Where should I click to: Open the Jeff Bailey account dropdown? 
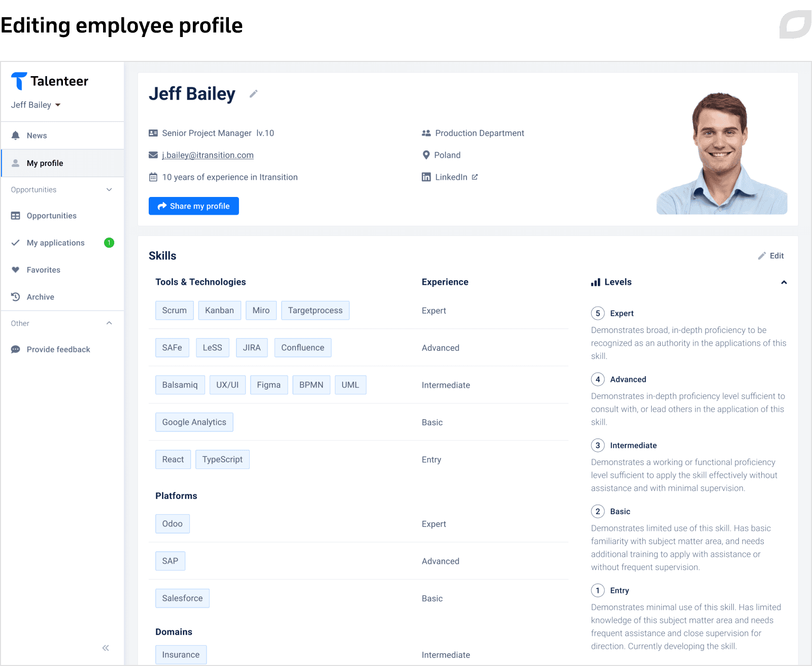point(36,105)
